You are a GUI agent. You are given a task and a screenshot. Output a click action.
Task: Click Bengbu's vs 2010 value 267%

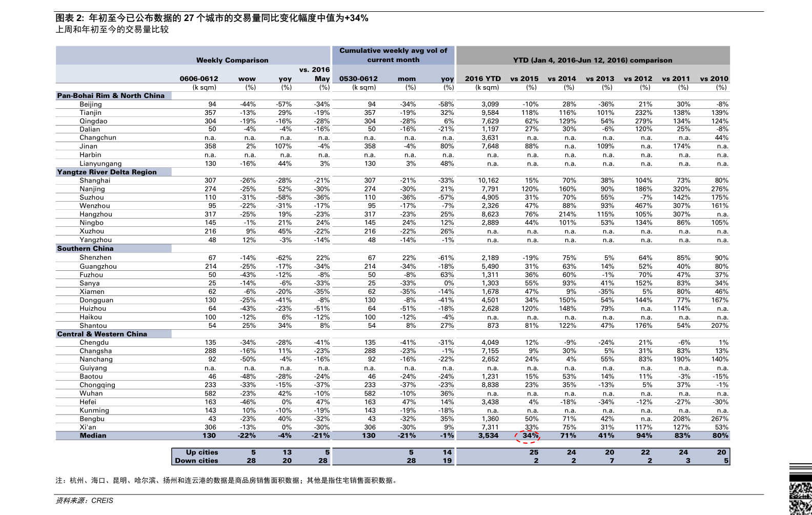(x=720, y=419)
